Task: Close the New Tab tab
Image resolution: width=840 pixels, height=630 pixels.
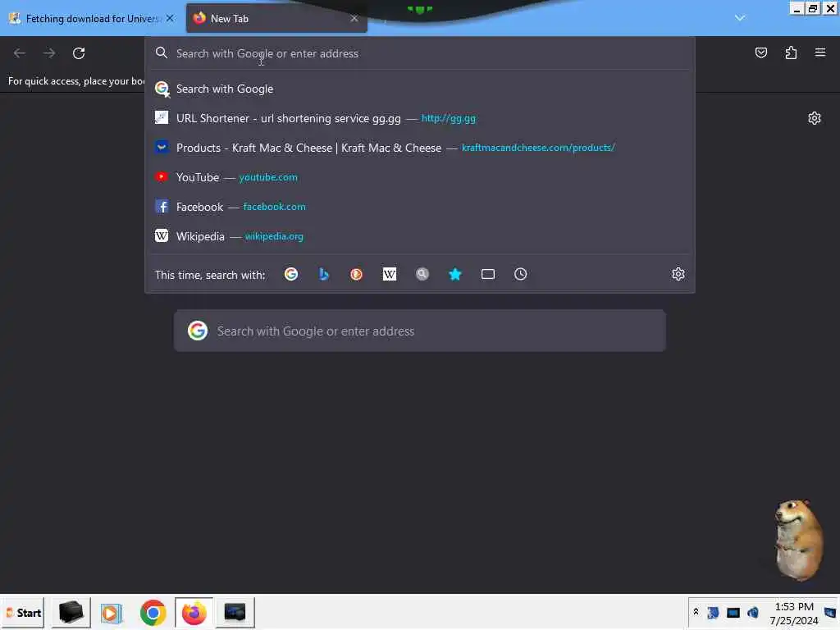Action: click(x=354, y=18)
